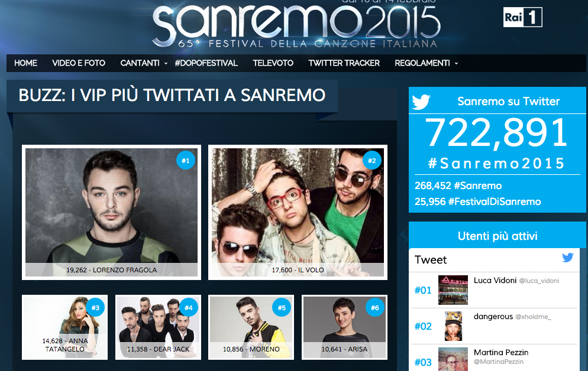
Task: Click the #FestivalDiSanremo hashtag count
Action: click(x=478, y=202)
